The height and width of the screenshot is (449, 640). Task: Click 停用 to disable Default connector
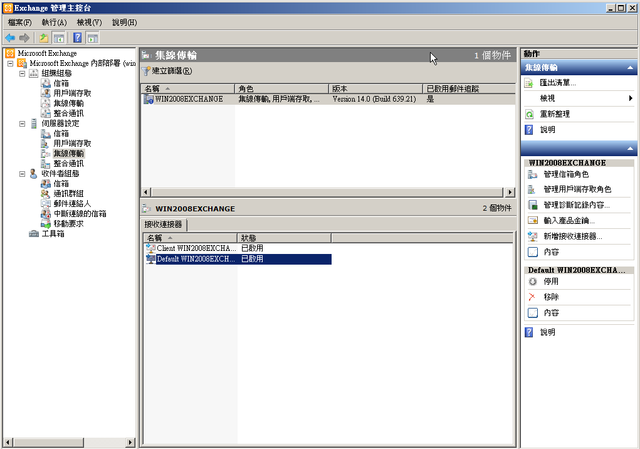pos(551,281)
